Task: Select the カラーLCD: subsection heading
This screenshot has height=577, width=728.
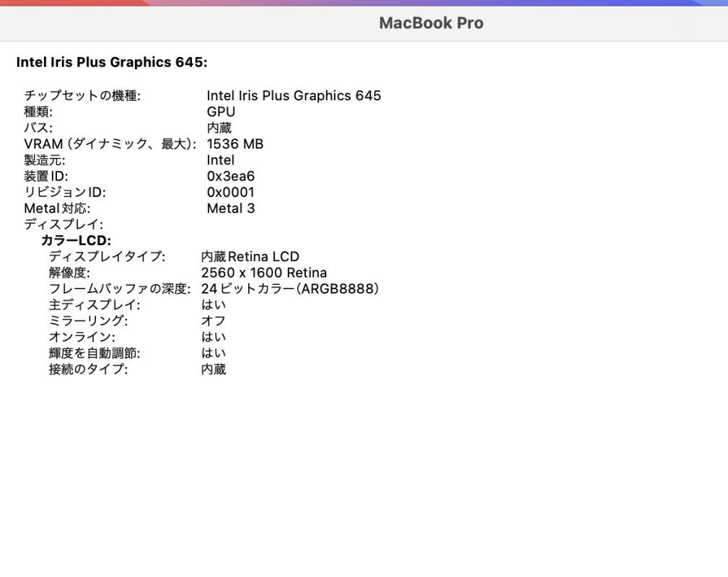Action: point(76,240)
